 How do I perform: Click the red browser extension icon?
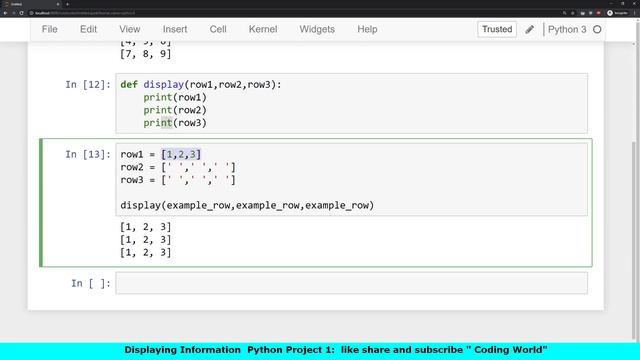(598, 13)
